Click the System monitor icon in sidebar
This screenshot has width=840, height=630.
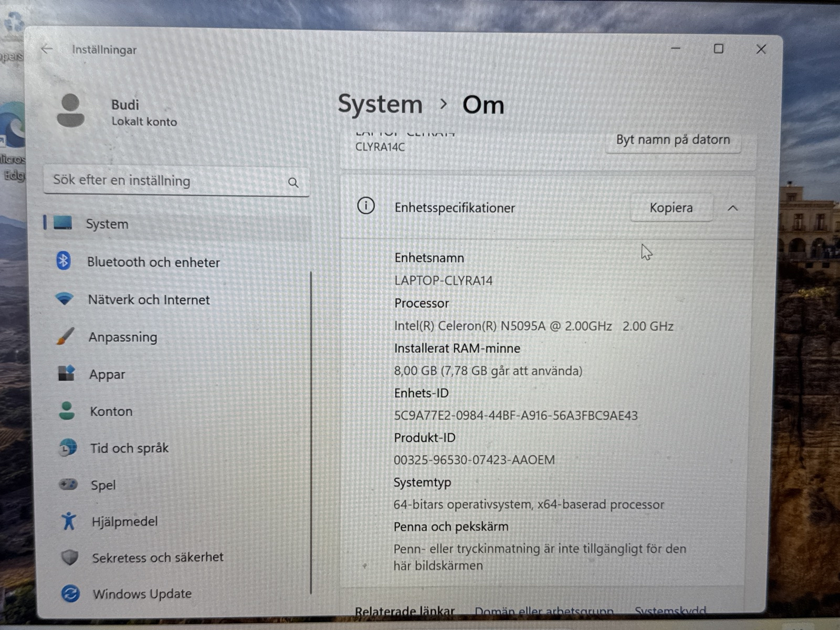[63, 223]
